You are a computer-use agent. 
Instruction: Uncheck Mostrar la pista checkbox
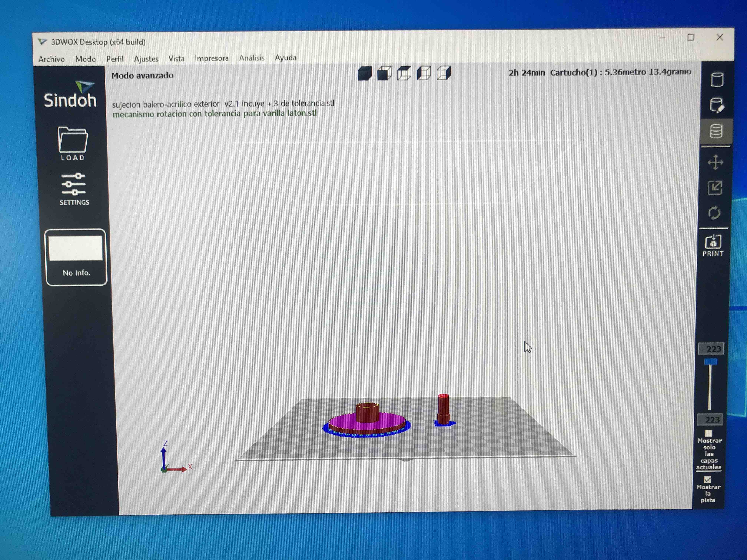pyautogui.click(x=708, y=479)
